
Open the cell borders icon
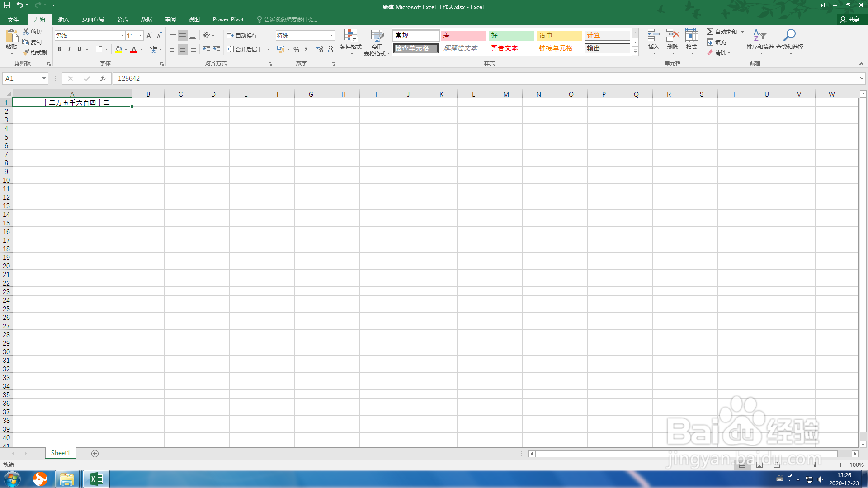point(99,49)
